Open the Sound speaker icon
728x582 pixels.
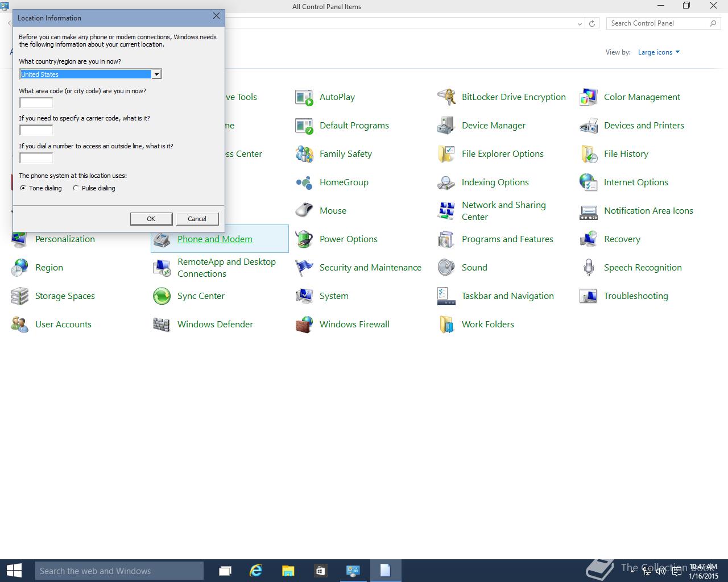pos(446,268)
